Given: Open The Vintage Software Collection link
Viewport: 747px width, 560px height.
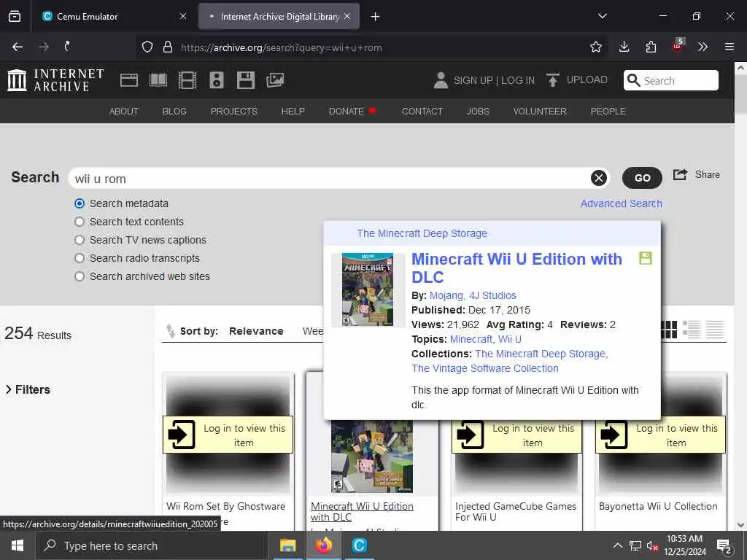Looking at the screenshot, I should (x=485, y=368).
